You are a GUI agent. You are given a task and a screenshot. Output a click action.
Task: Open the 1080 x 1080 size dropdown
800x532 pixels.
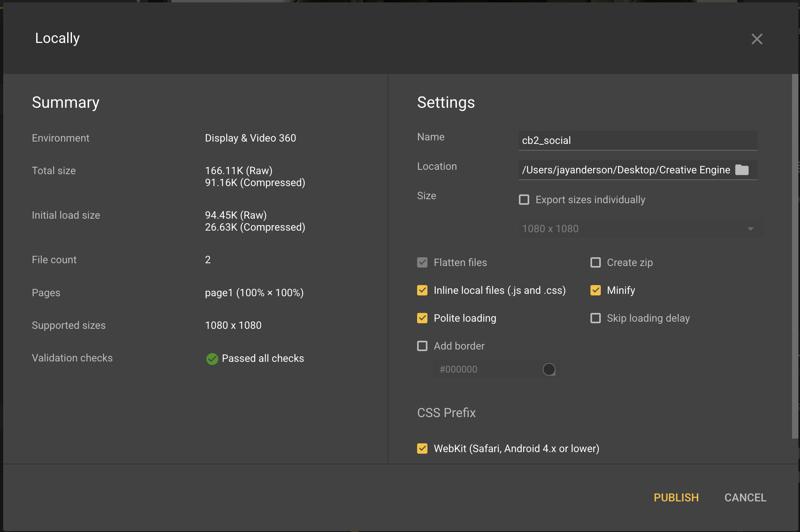tap(636, 229)
